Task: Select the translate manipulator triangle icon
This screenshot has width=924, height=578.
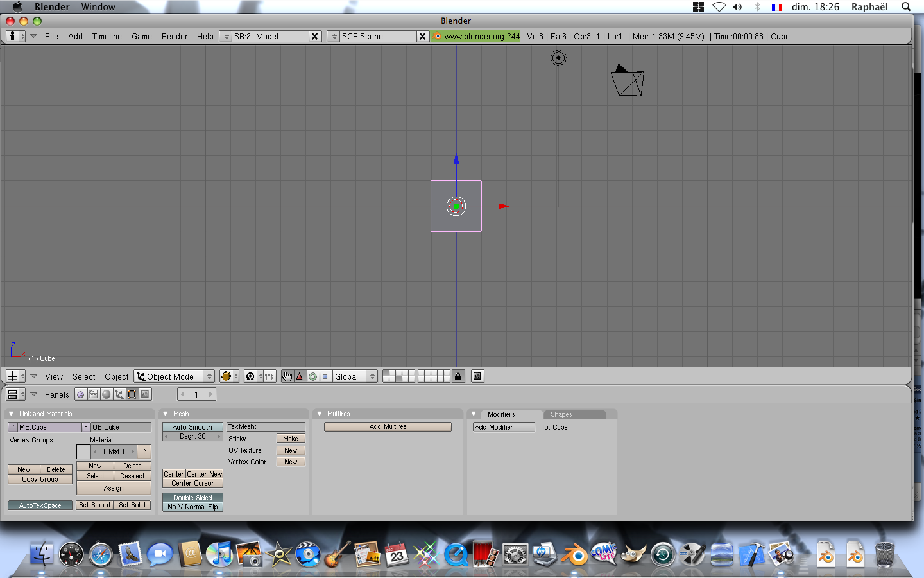Action: pos(300,376)
